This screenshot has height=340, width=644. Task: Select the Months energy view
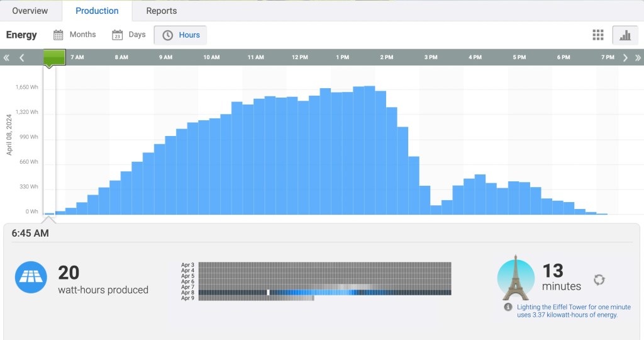coord(75,35)
